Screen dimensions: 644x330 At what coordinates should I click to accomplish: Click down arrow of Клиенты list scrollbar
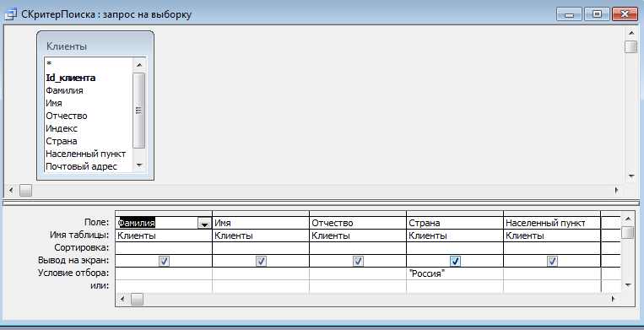139,165
